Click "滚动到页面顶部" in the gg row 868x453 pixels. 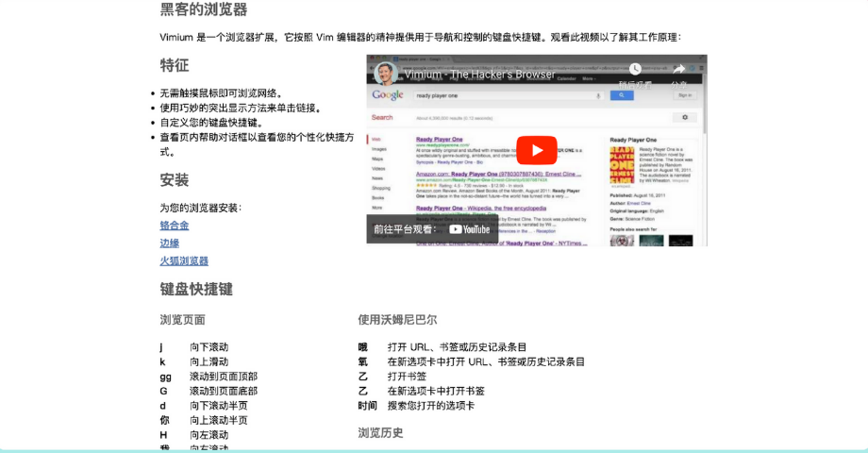(224, 377)
